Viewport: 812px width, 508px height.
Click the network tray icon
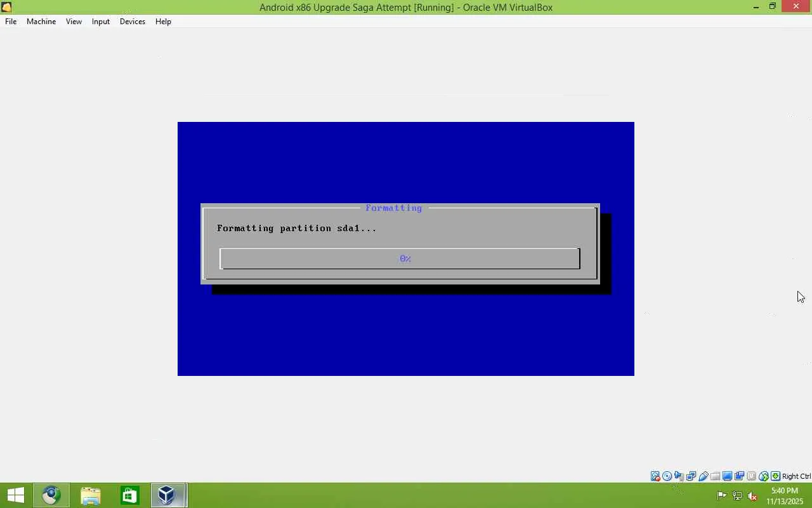tap(737, 495)
